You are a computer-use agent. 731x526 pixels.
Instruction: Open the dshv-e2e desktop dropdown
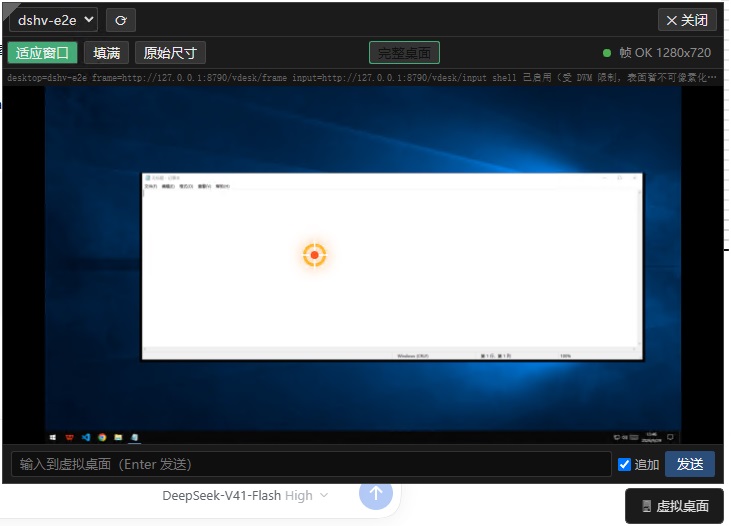[x=54, y=20]
